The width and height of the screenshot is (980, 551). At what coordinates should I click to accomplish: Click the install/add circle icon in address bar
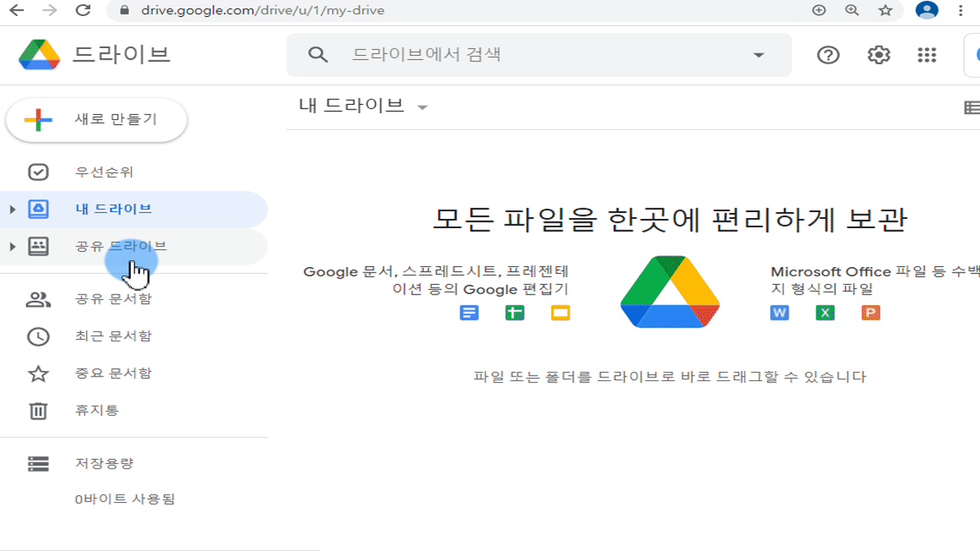(x=819, y=11)
